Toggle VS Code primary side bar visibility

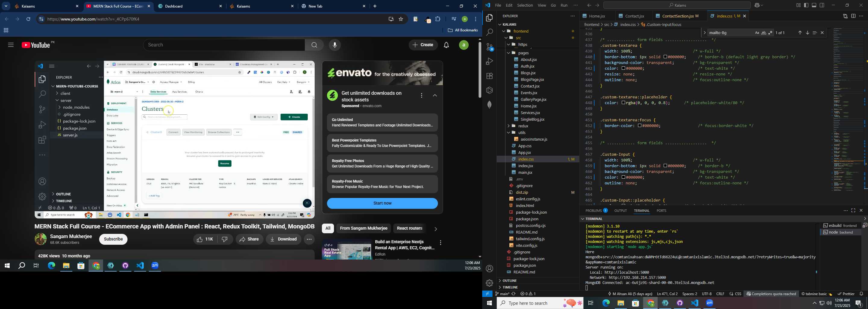[806, 5]
